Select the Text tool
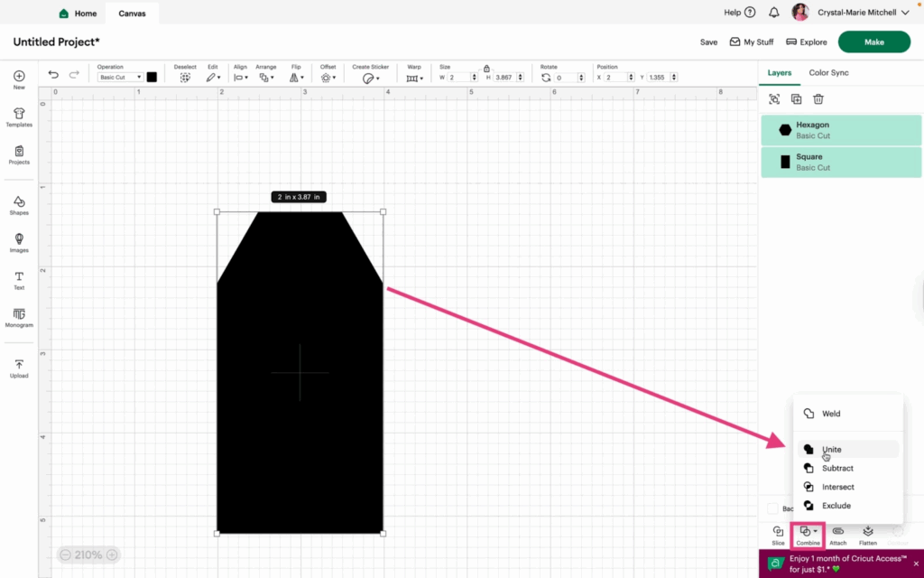 (19, 280)
